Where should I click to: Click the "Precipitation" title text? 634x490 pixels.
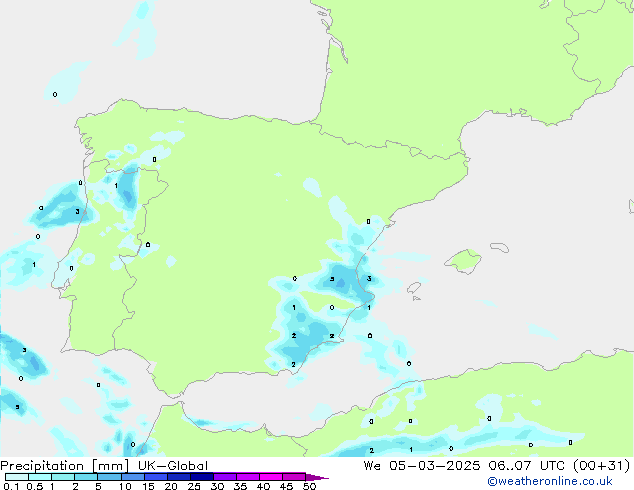[42, 466]
